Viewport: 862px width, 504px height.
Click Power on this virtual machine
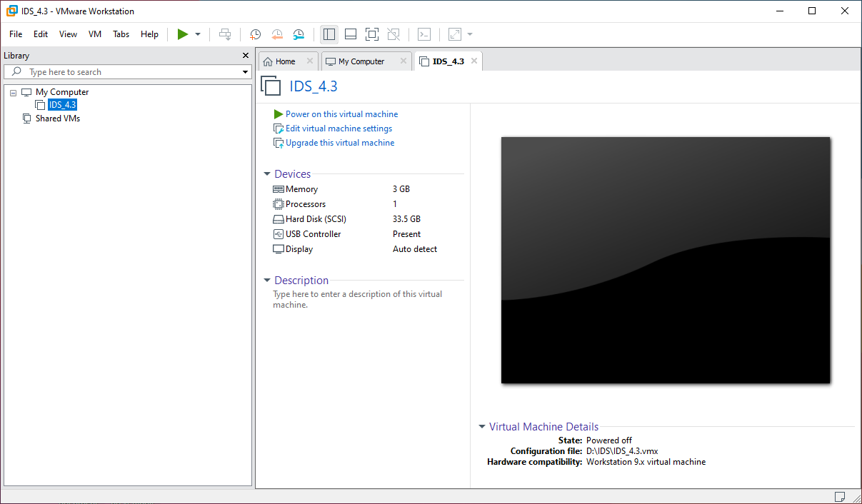pyautogui.click(x=341, y=114)
